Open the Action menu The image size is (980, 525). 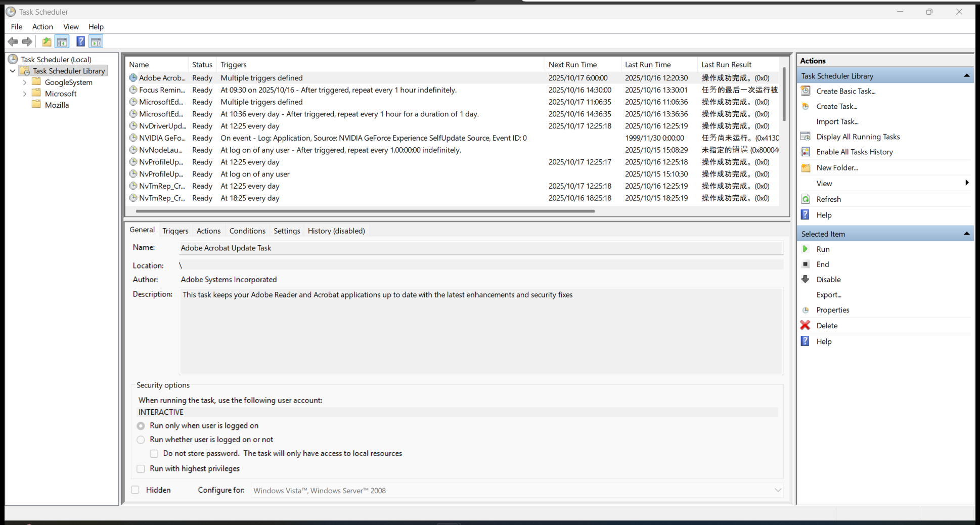(x=42, y=26)
